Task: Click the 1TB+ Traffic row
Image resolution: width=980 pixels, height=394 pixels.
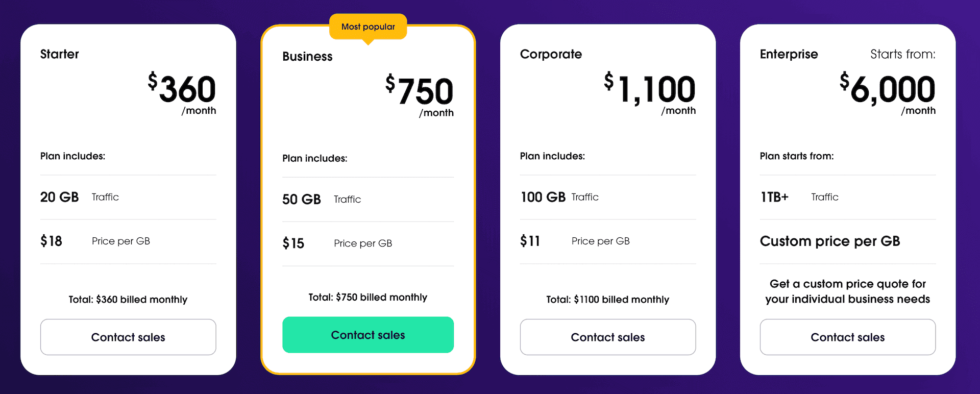Action: click(x=848, y=197)
